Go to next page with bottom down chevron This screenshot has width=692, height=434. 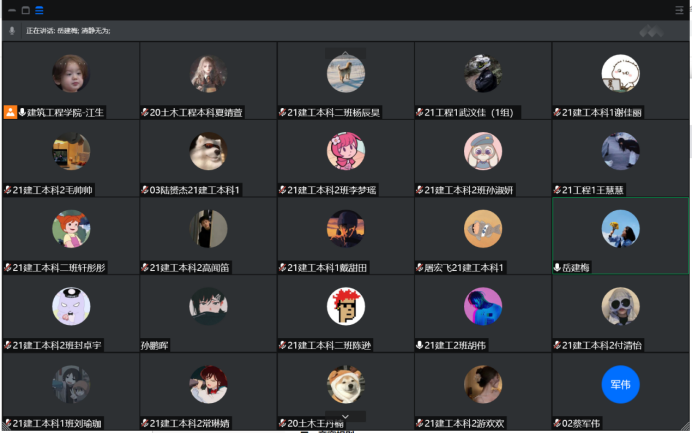pos(346,416)
